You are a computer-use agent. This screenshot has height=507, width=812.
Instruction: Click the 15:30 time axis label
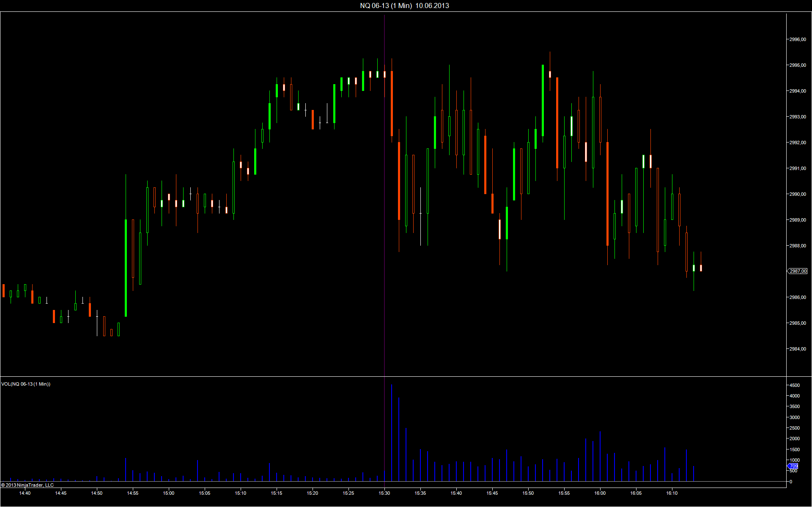click(x=384, y=493)
